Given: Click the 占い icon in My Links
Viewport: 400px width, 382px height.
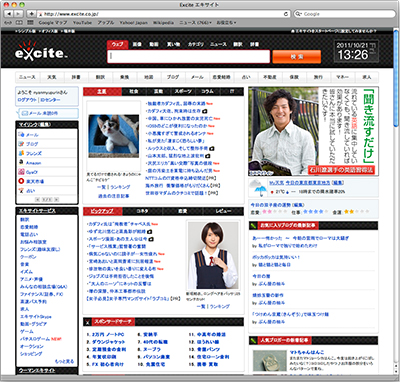Looking at the screenshot, I should (21, 191).
